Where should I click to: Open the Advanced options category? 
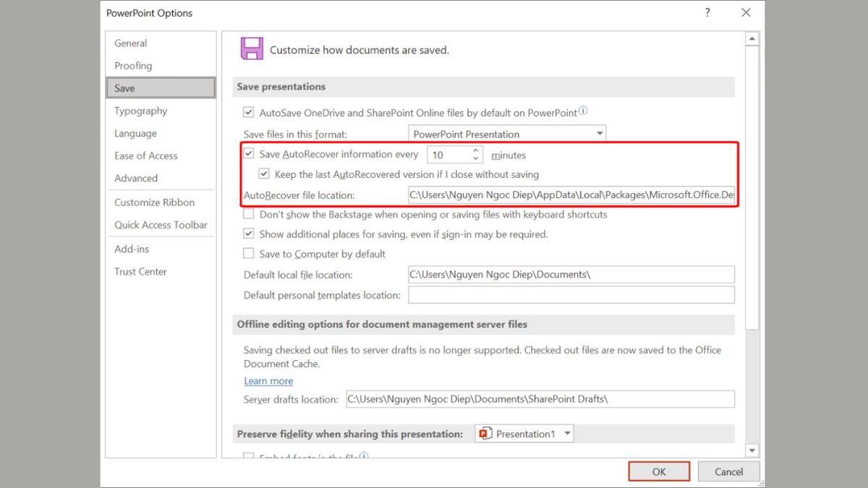(161, 178)
